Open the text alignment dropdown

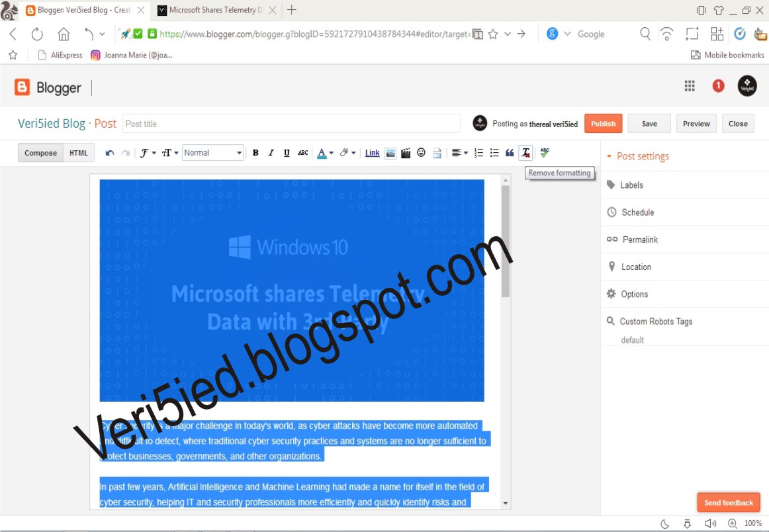(x=459, y=153)
